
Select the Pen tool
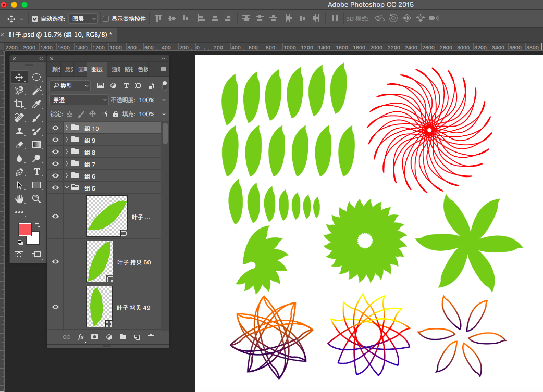19,172
